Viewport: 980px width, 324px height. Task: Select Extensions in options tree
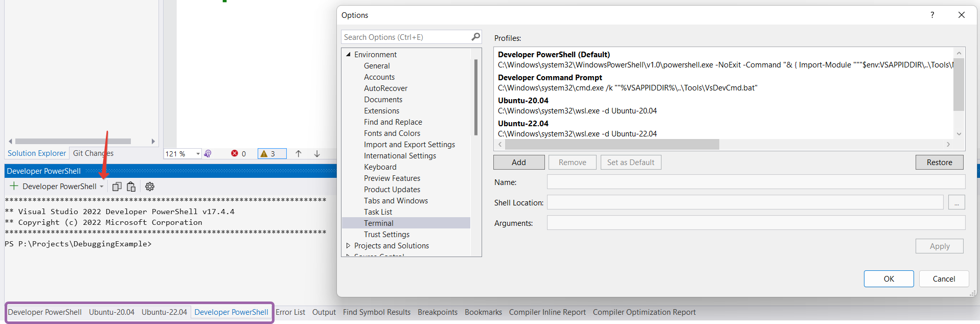[x=381, y=110]
